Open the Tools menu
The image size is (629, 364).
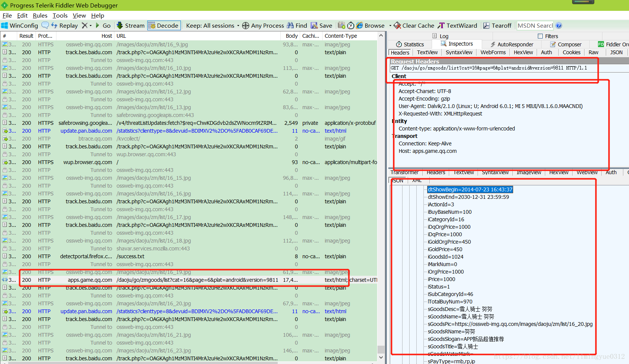click(60, 15)
